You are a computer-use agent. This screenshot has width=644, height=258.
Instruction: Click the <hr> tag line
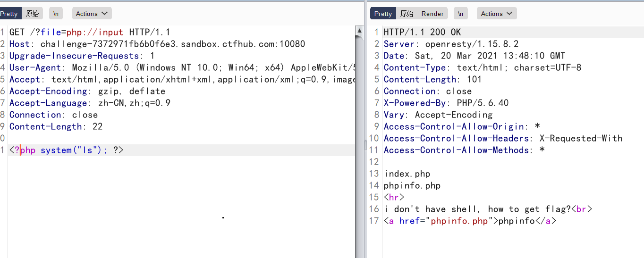[x=394, y=197]
